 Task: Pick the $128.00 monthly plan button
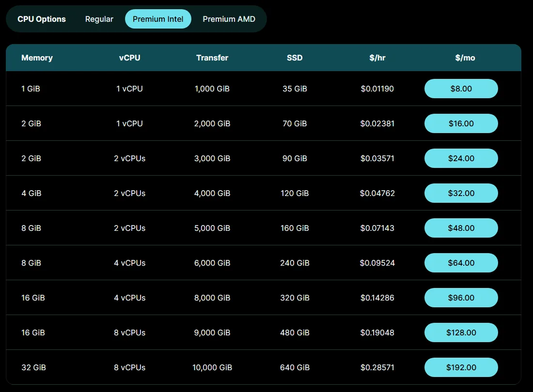461,332
